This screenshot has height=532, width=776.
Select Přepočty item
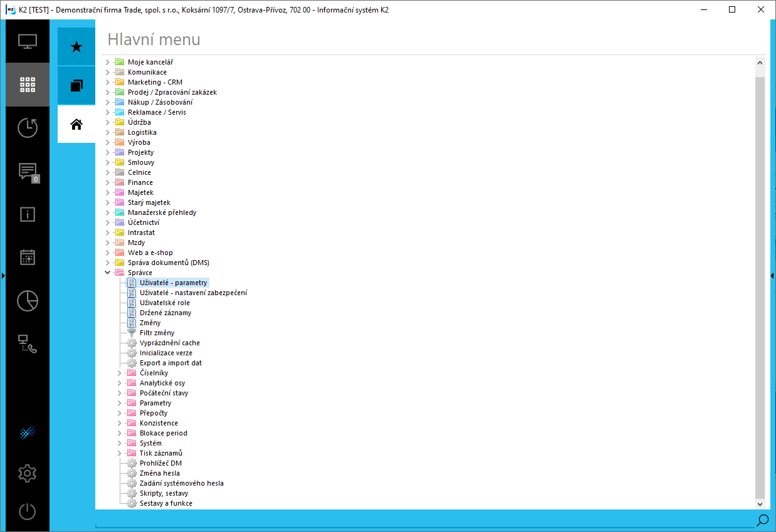click(154, 413)
